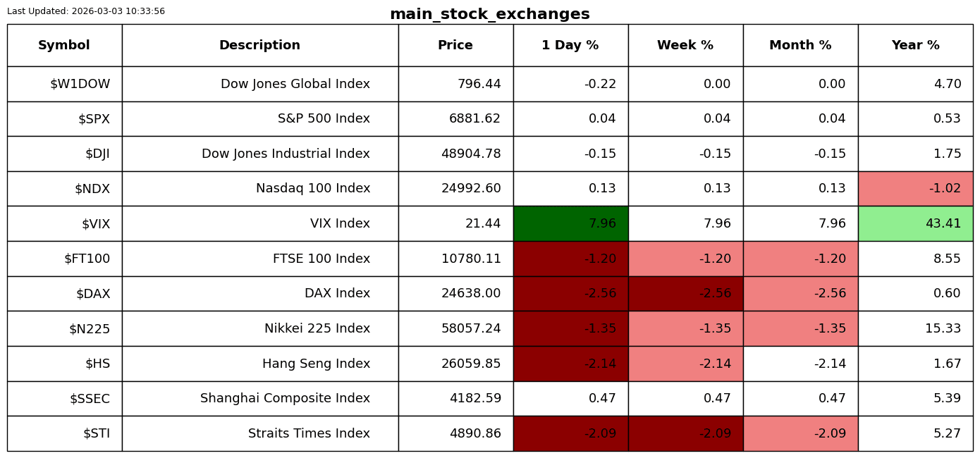
Task: Select the Price column header
Action: (455, 46)
